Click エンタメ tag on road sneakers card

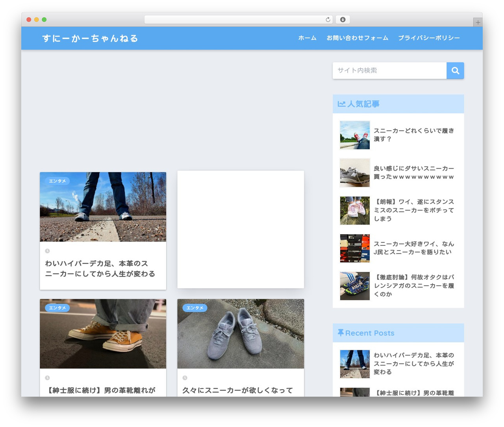tap(57, 181)
